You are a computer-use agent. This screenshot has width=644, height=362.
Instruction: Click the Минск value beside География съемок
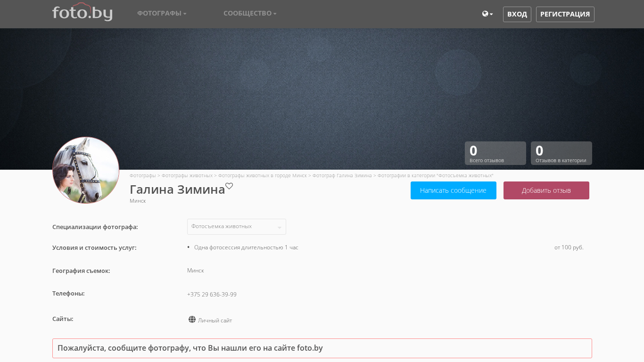click(196, 271)
